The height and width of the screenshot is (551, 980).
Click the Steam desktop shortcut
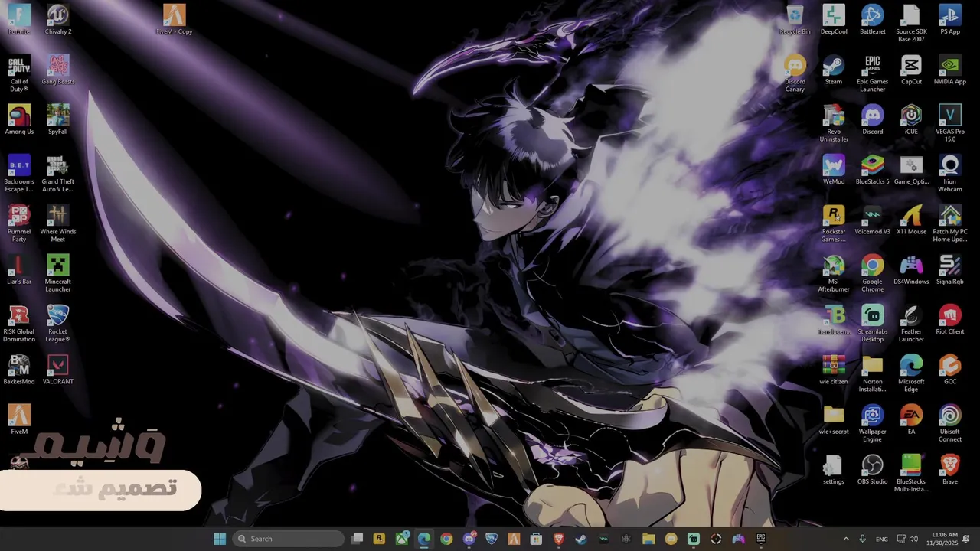coord(834,70)
